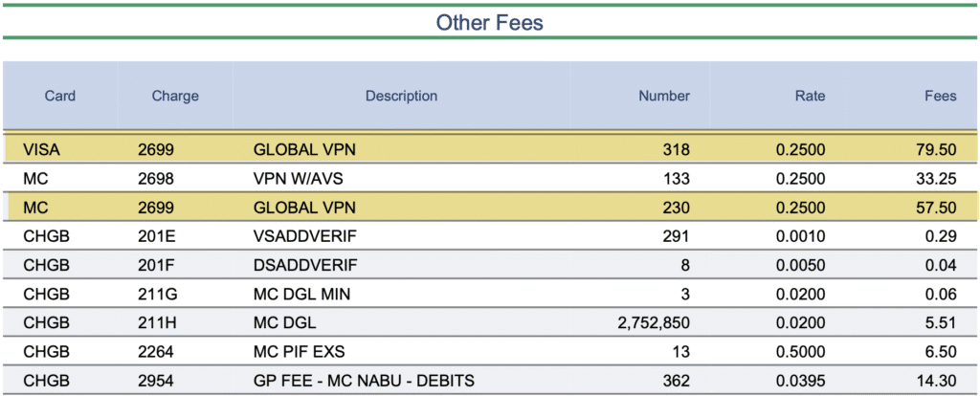Select the Card column header

pos(60,96)
